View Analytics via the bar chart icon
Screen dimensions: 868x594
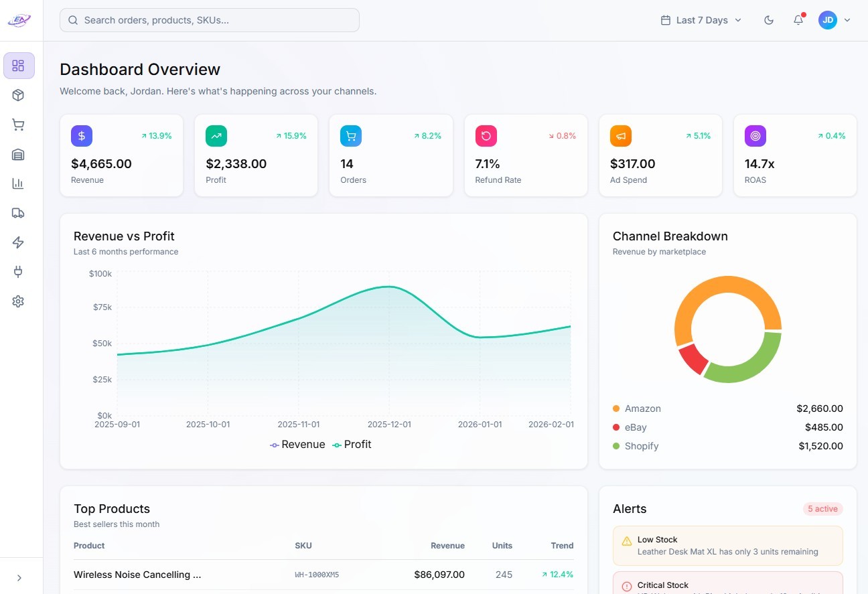(x=18, y=183)
